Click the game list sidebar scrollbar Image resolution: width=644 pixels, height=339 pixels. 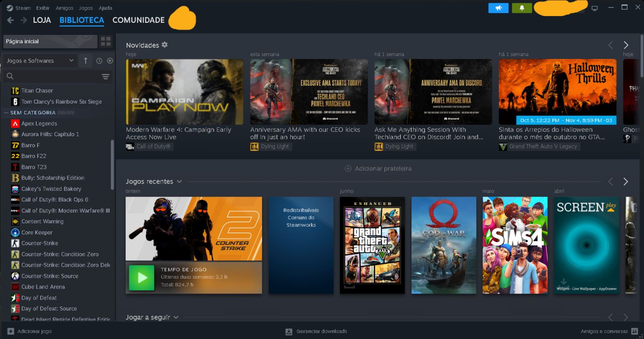click(112, 165)
